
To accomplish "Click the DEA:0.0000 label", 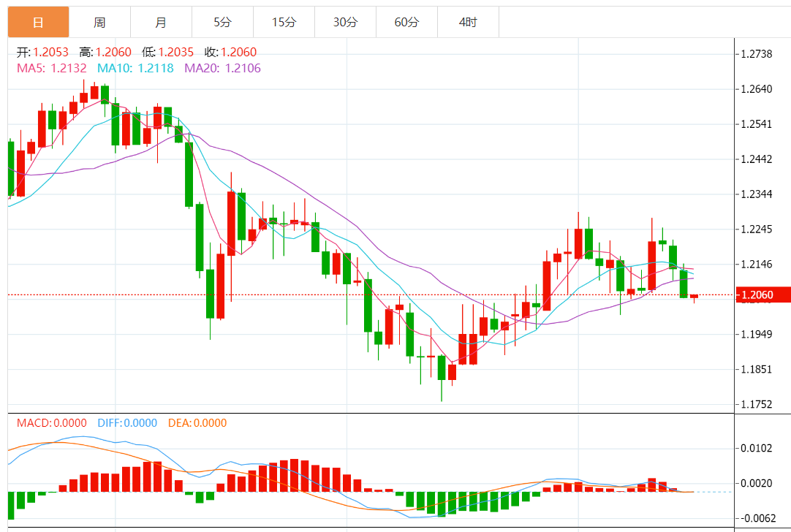I will (x=197, y=423).
